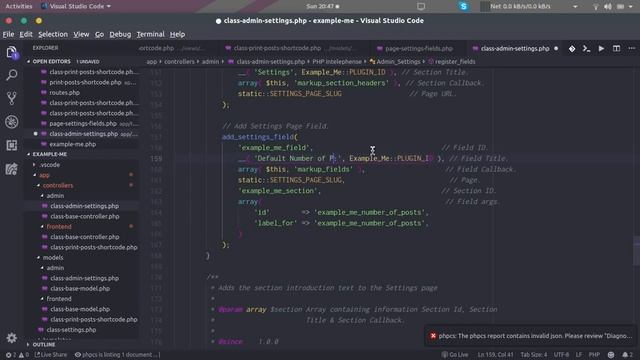Image resolution: width=640 pixels, height=360 pixels.
Task: Open the Terminal menu
Action: [151, 34]
